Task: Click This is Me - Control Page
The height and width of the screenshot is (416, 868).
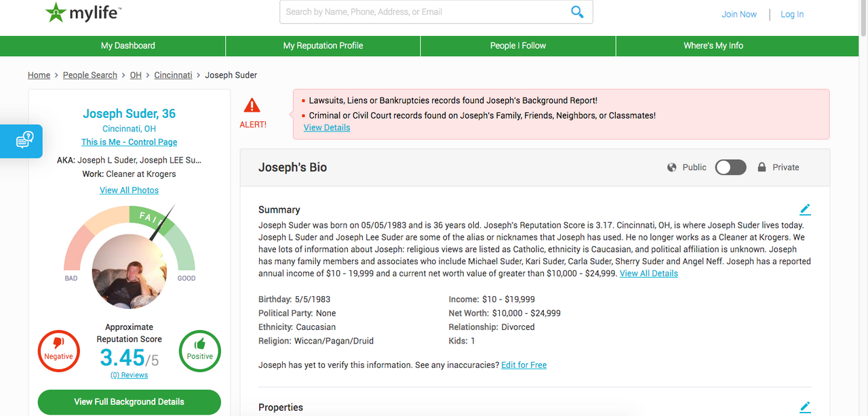Action: pos(129,142)
